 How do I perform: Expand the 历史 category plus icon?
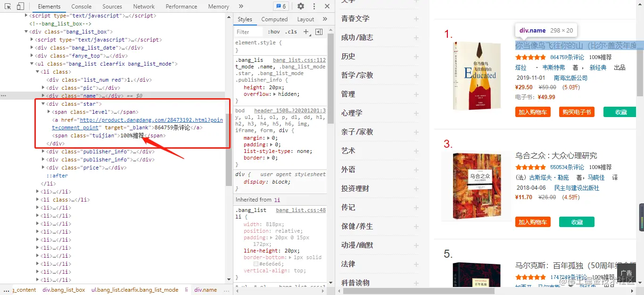point(416,57)
